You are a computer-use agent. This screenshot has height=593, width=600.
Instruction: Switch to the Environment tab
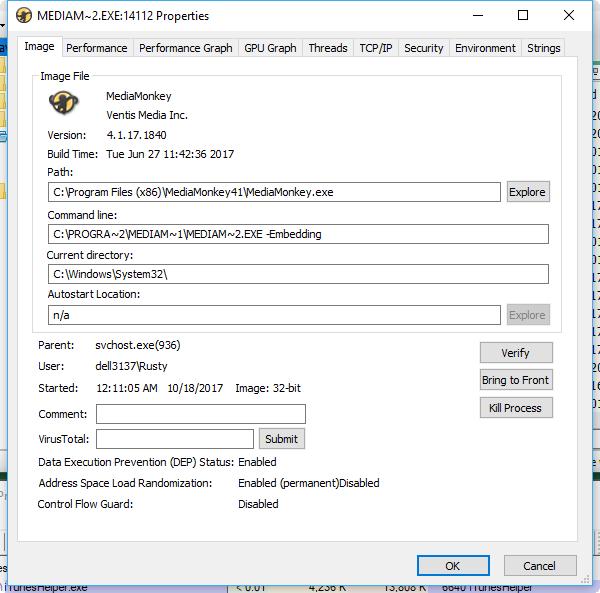[x=485, y=48]
